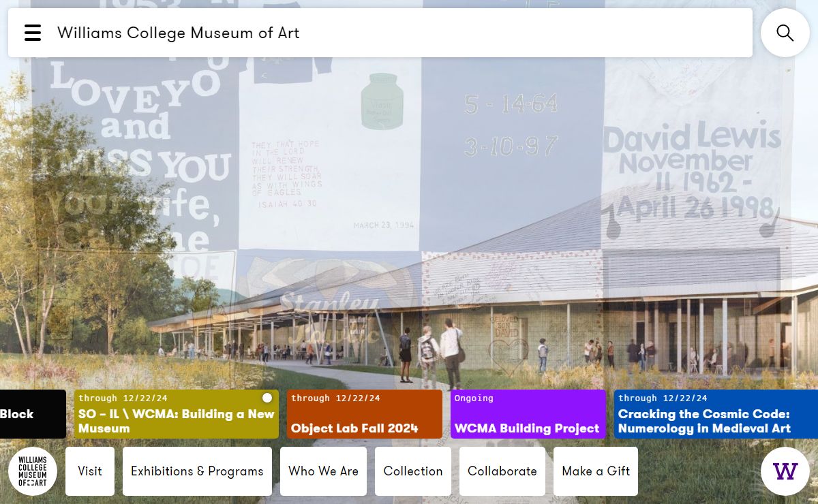Image resolution: width=818 pixels, height=504 pixels.
Task: Click the white dot on the SO – IL card
Action: [x=267, y=398]
